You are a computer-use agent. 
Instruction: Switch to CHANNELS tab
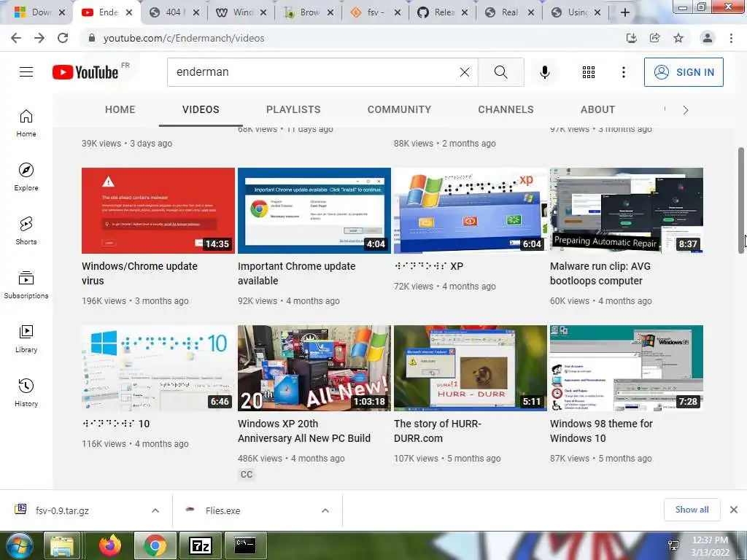point(506,109)
